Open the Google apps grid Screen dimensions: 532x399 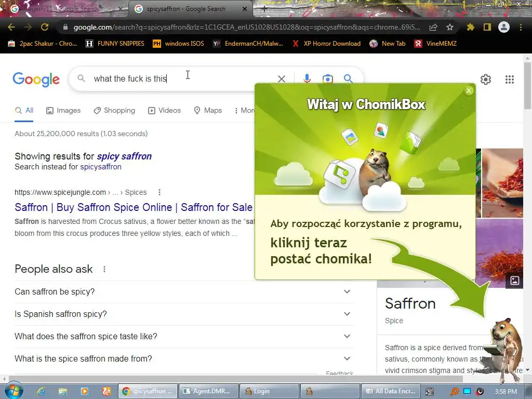pos(510,79)
